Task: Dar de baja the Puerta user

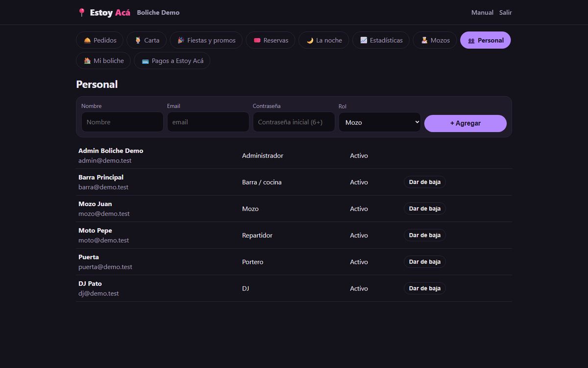Action: (x=425, y=262)
